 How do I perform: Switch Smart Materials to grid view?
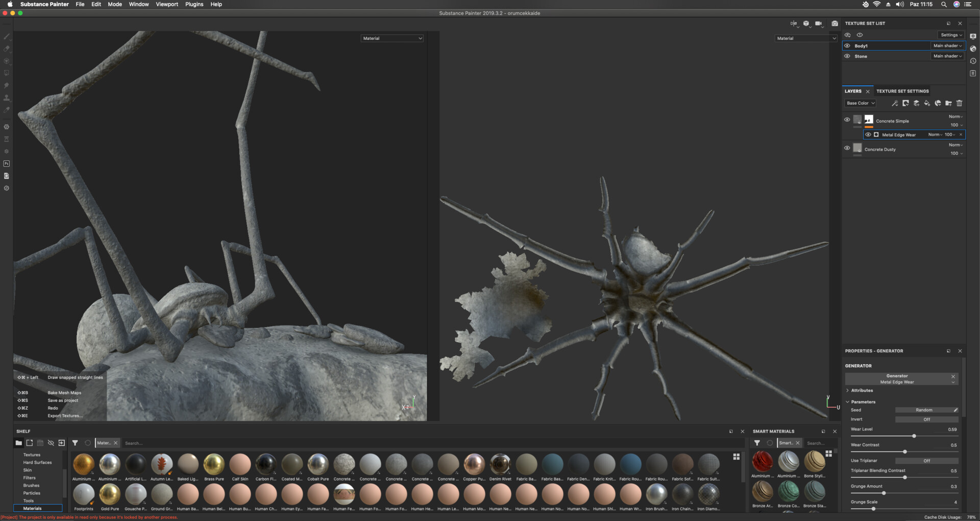pyautogui.click(x=828, y=454)
